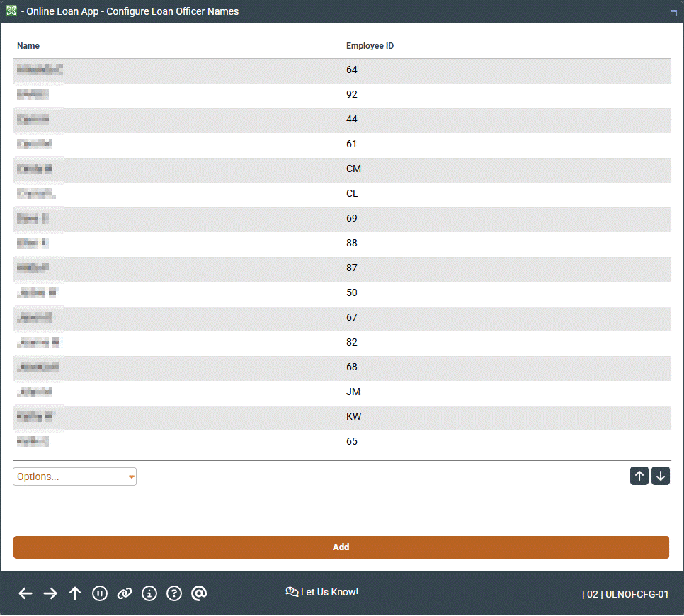The image size is (684, 616).
Task: Click the pause icon in bottom toolbar
Action: coord(100,593)
